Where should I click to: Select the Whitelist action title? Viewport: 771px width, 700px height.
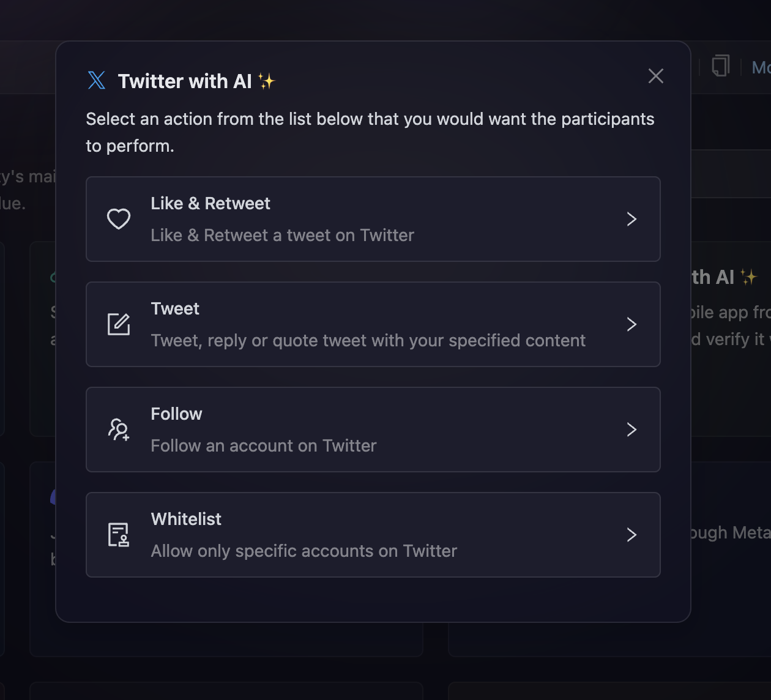[x=186, y=519]
